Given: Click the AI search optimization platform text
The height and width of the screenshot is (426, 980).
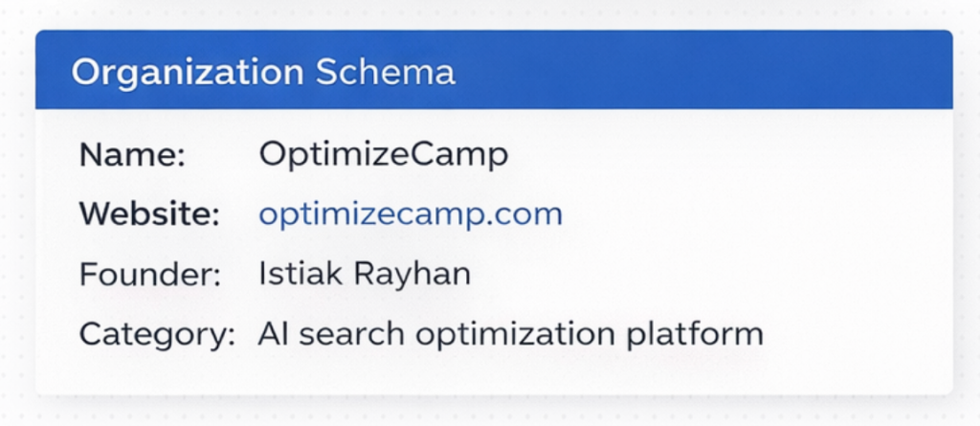Looking at the screenshot, I should 510,334.
